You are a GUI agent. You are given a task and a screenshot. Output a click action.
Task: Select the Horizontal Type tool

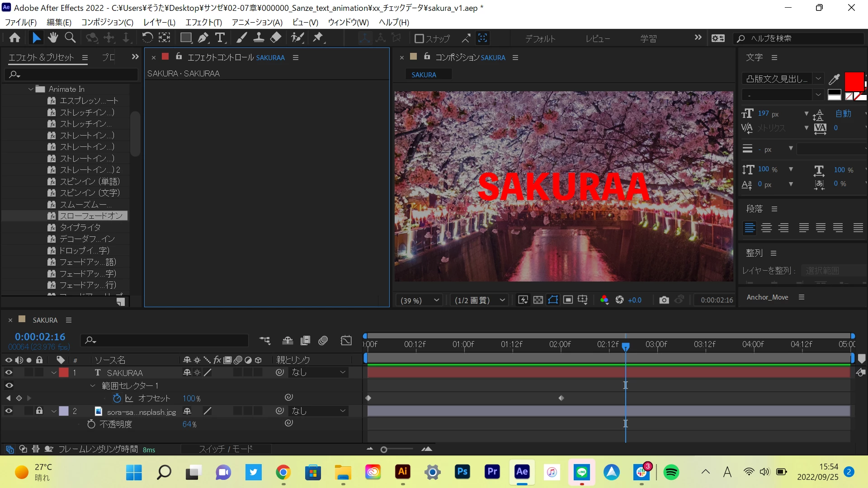coord(220,38)
